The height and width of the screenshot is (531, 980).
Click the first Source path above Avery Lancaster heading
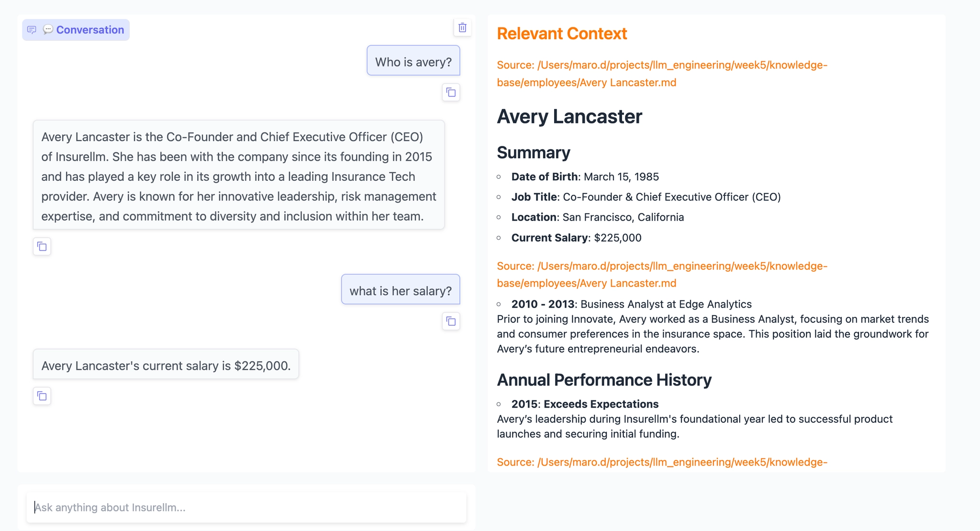coord(662,74)
